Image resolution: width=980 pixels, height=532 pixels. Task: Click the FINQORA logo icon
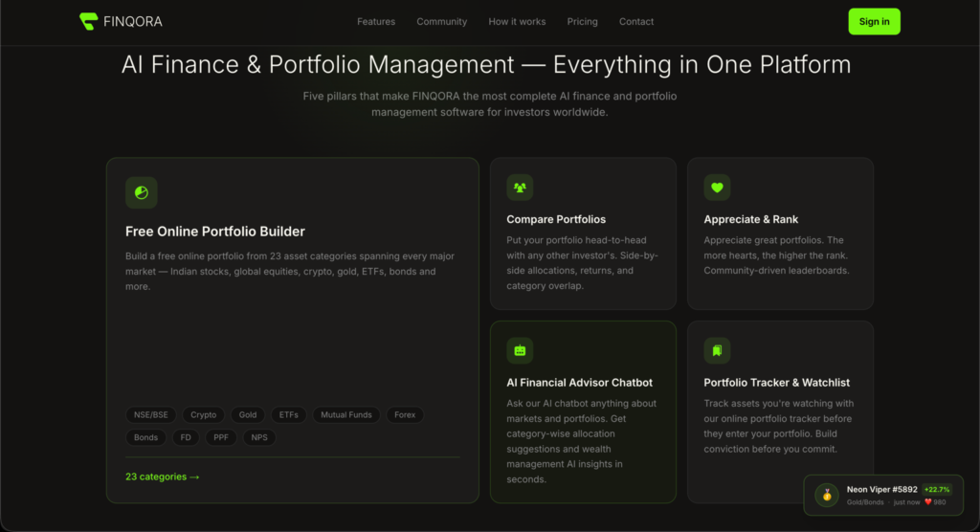tap(88, 21)
